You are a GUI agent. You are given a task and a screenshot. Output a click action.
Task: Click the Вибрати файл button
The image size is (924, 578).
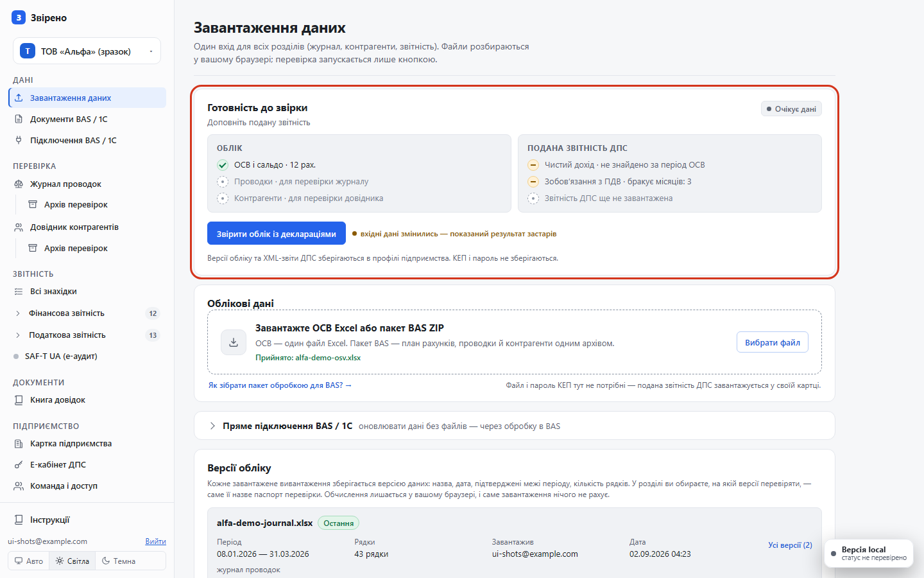point(773,342)
